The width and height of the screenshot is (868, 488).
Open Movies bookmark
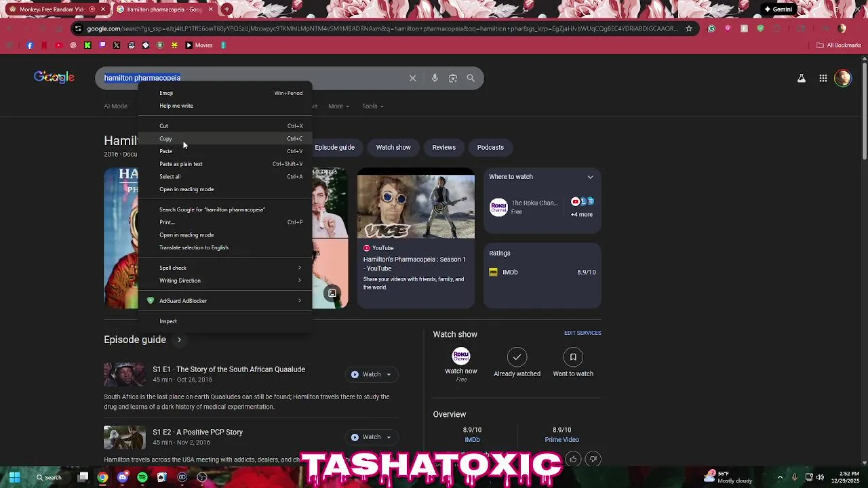(199, 45)
